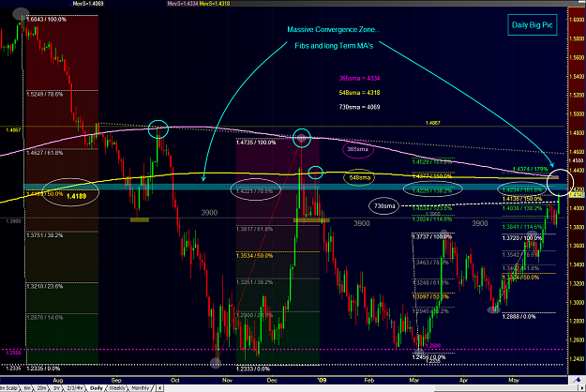
Task: Select the 1hr timeframe tab
Action: pos(56,388)
